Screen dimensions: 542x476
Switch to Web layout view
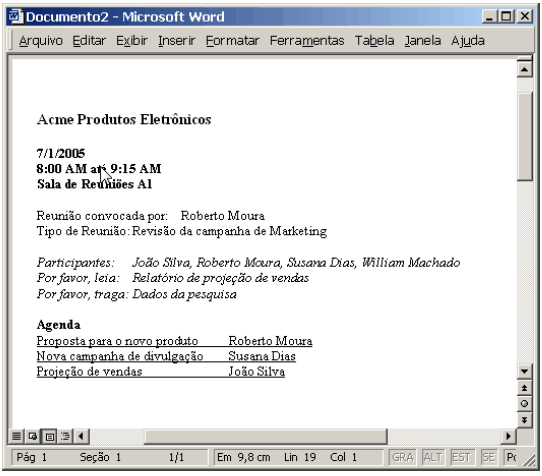[x=32, y=436]
